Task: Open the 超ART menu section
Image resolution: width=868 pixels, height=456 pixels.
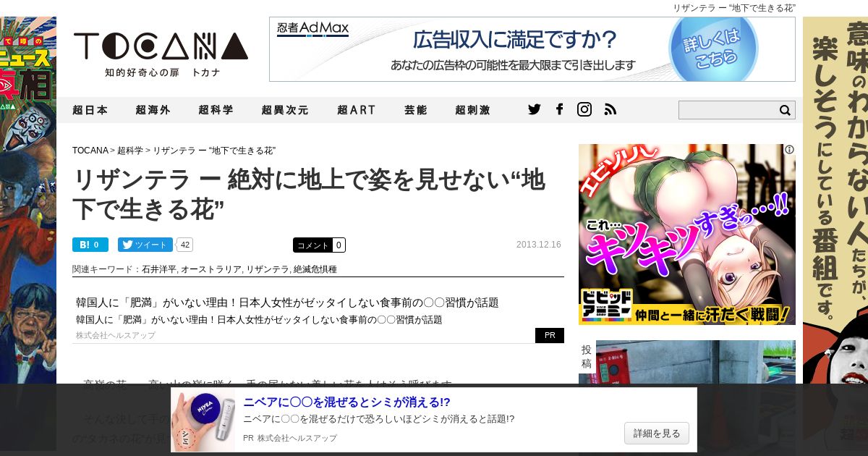Action: point(357,110)
